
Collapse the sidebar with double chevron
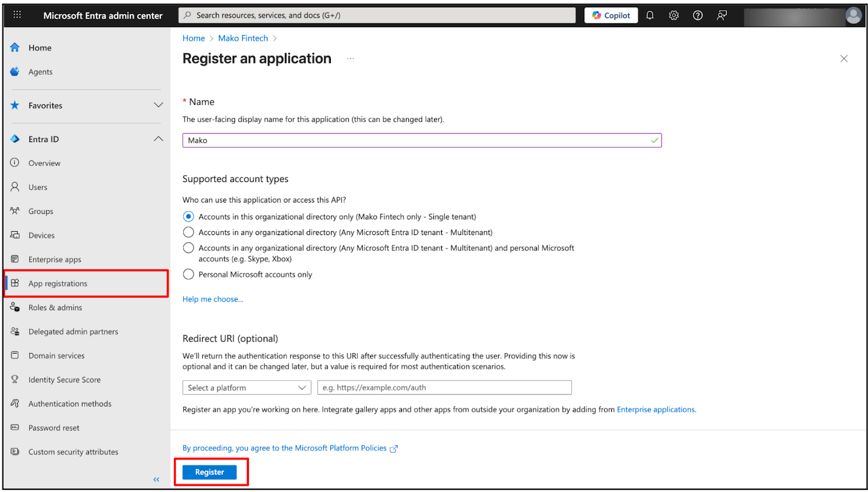[x=156, y=480]
